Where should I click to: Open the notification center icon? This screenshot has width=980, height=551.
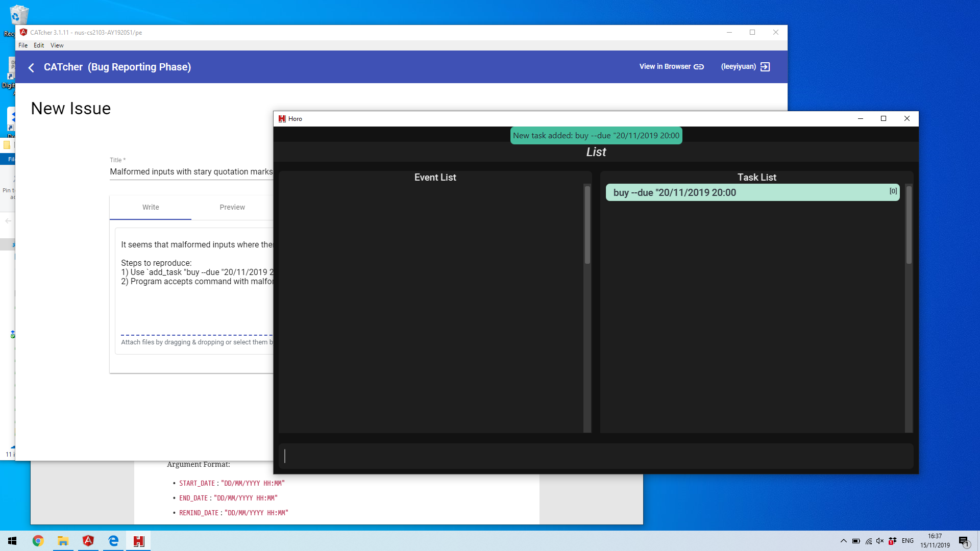pyautogui.click(x=964, y=541)
